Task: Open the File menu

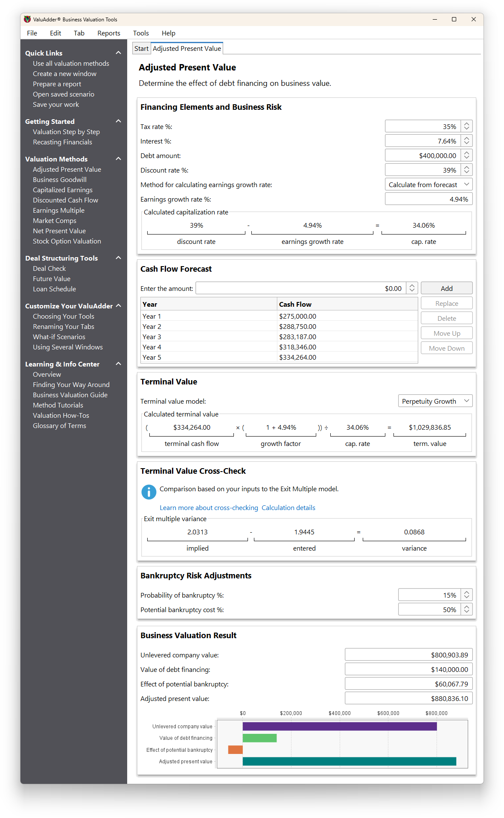Action: click(32, 33)
